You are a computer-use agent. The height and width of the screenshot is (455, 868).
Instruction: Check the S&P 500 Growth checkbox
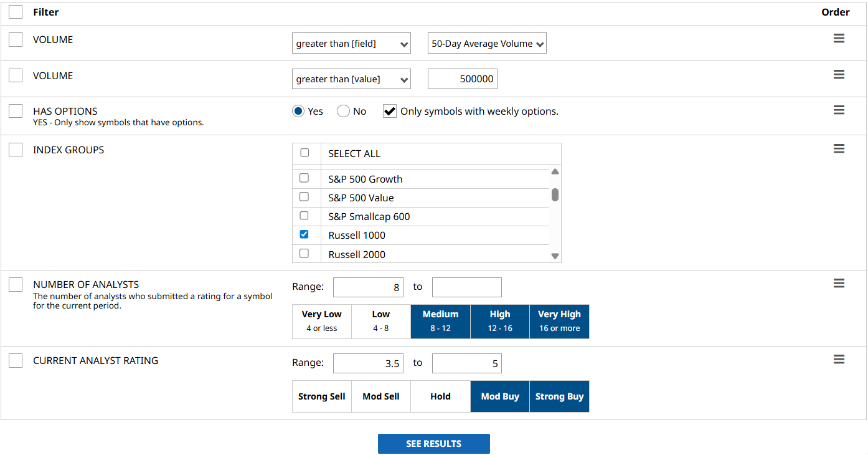tap(304, 178)
